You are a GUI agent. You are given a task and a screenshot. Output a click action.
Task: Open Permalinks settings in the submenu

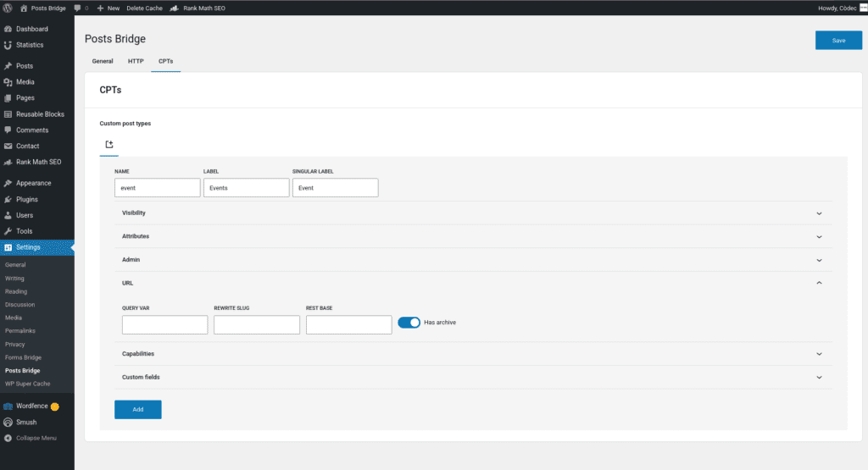click(x=20, y=331)
